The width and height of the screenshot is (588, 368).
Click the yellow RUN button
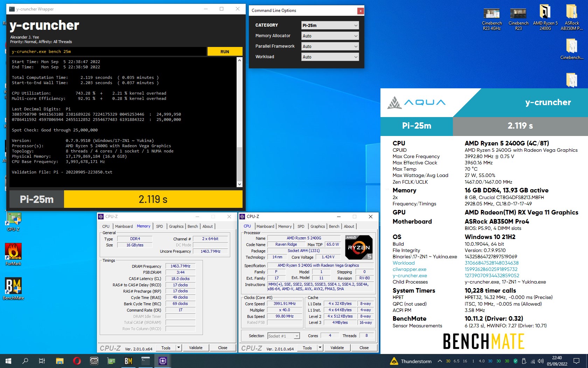[x=225, y=52]
